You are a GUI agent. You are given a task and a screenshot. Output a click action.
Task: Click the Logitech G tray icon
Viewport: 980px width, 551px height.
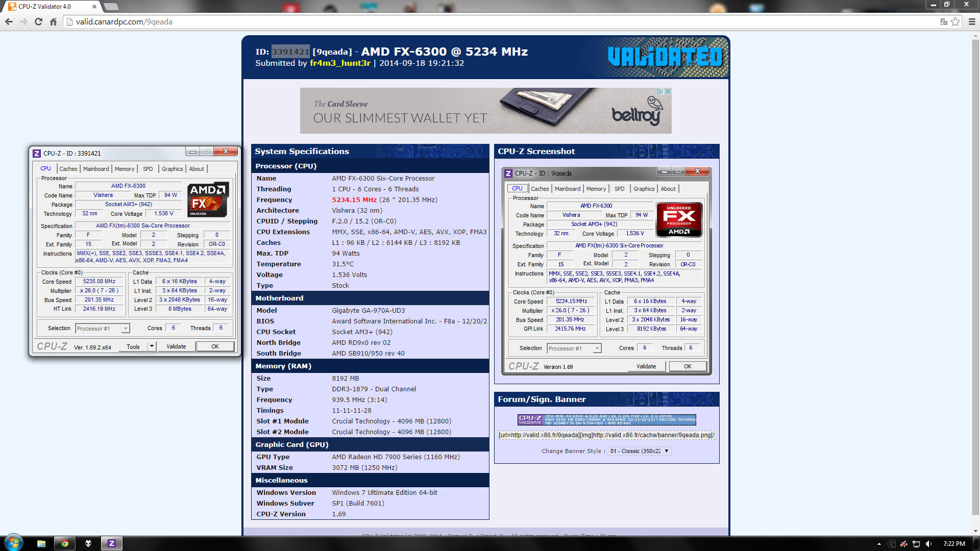pos(892,544)
